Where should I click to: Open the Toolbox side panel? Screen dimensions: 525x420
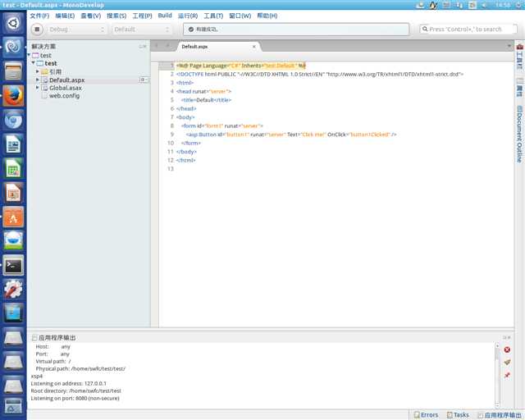tap(519, 56)
